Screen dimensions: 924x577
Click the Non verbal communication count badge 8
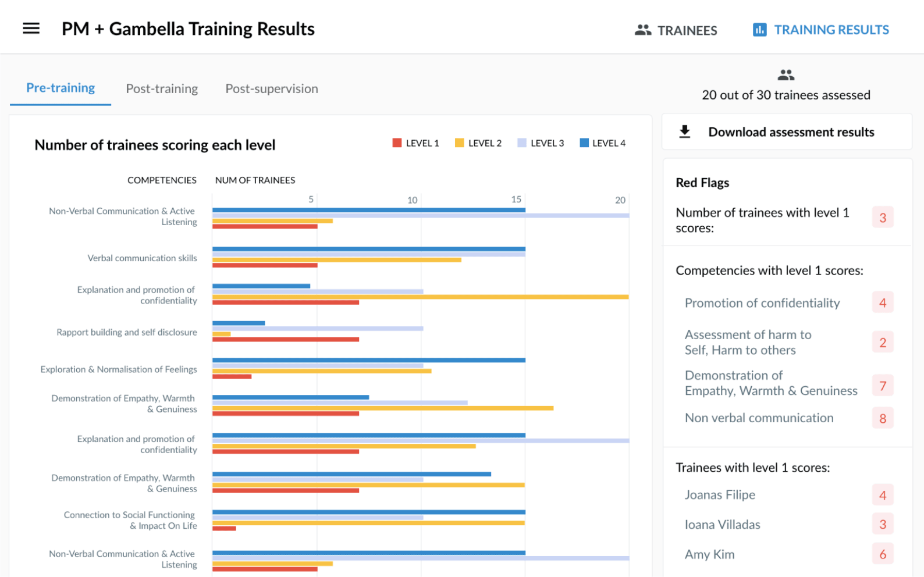coord(882,418)
